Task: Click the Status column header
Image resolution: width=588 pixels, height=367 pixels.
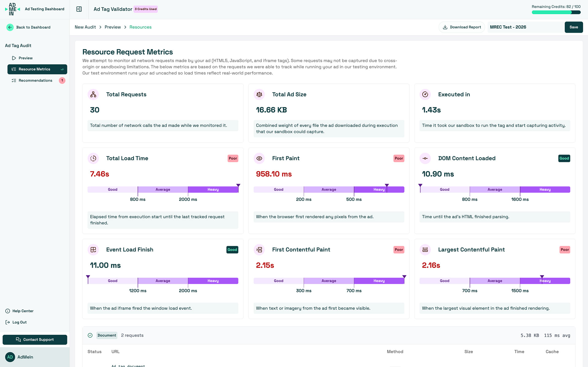Action: tap(94, 352)
